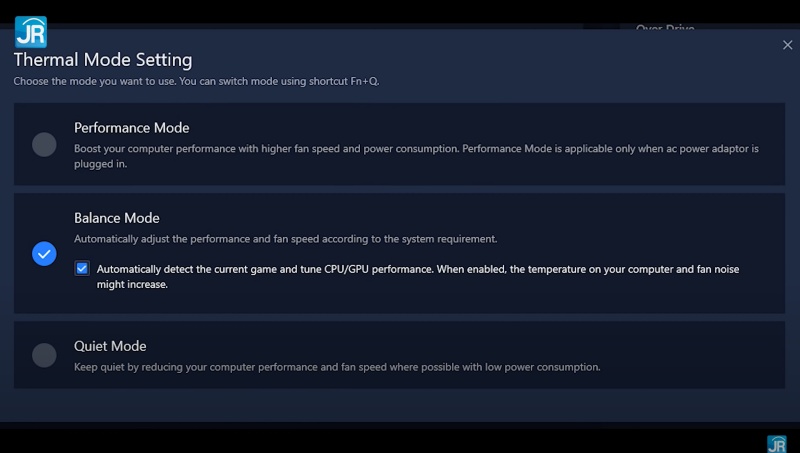Select the Balance Mode radio button
Screen dimensions: 800x453
(44, 254)
